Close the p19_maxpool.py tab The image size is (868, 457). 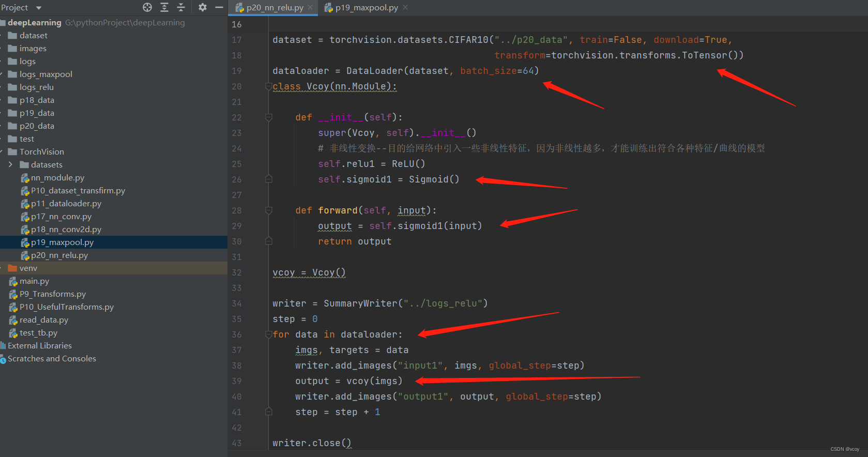(405, 7)
